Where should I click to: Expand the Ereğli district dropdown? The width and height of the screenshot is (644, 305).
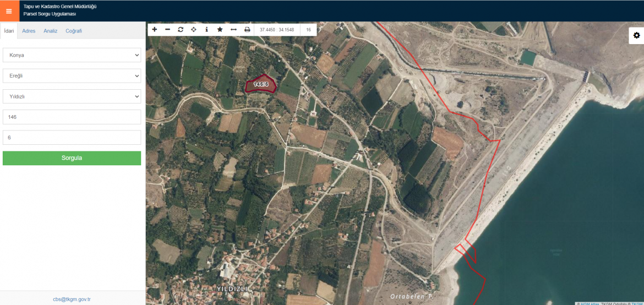[72, 76]
